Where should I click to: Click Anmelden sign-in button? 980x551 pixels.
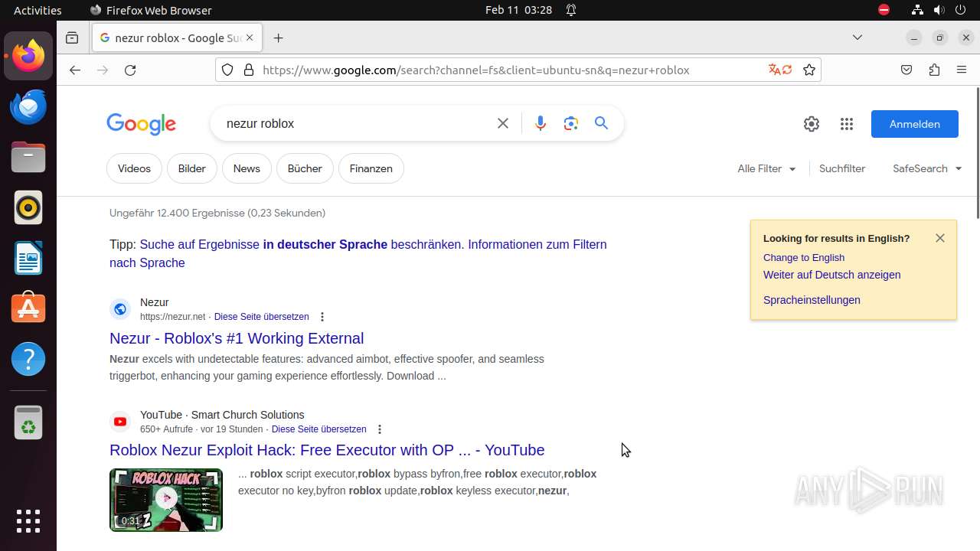914,124
